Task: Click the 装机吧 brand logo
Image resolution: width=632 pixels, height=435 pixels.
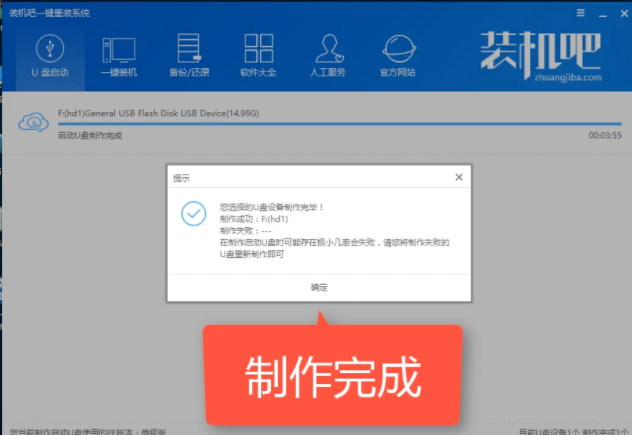Action: [542, 50]
